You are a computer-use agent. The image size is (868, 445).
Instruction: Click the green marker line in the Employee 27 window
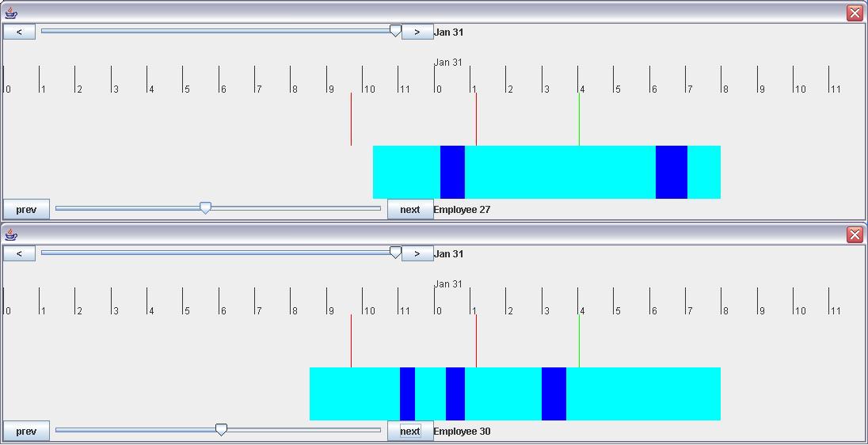coord(579,119)
